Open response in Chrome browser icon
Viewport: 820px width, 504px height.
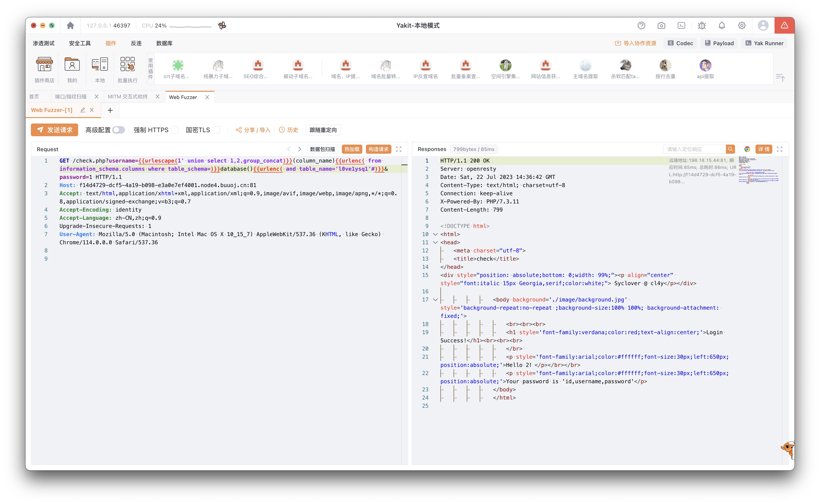[x=747, y=149]
